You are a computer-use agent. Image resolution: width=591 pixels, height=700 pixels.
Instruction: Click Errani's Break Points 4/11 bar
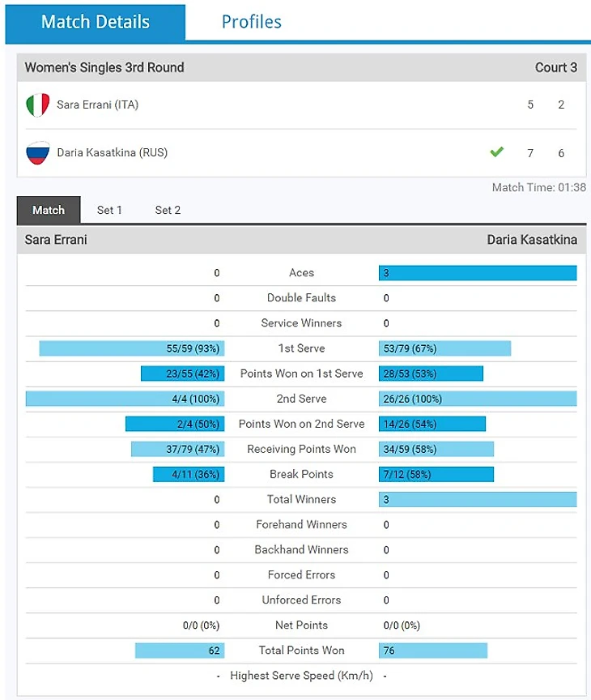coord(189,474)
